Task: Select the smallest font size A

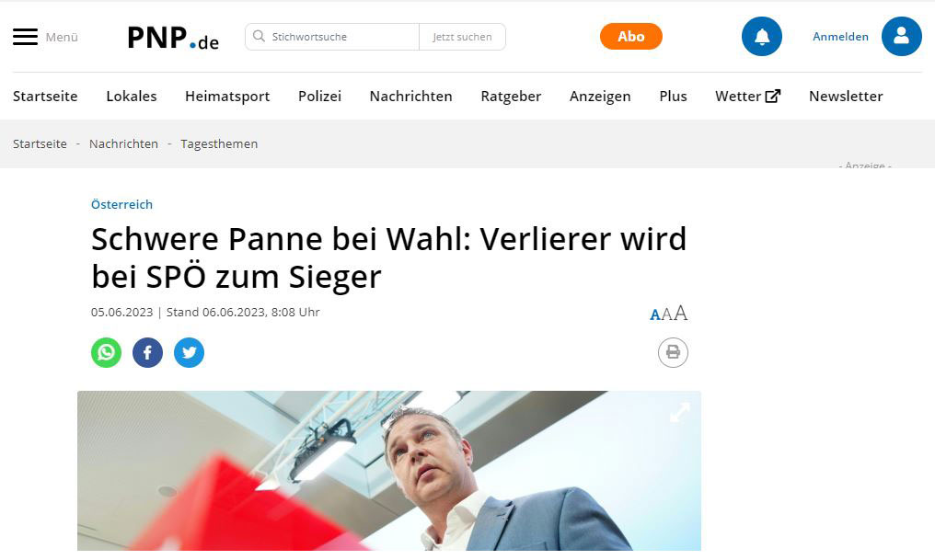Action: click(654, 314)
